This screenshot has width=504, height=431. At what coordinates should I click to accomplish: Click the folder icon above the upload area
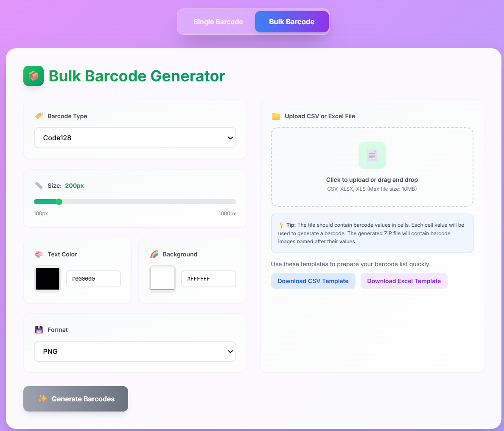pyautogui.click(x=276, y=116)
